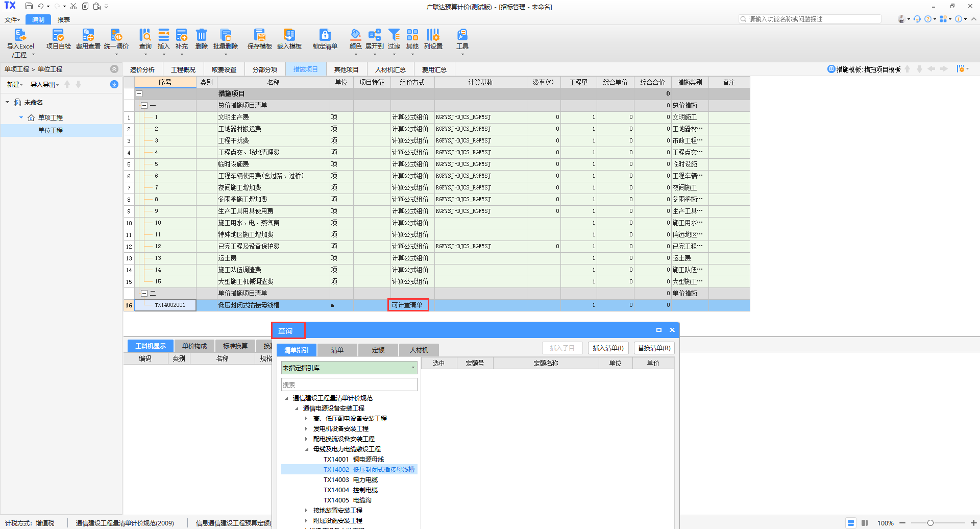Click the 替换清单(R) button
This screenshot has width=980, height=529.
pyautogui.click(x=654, y=348)
